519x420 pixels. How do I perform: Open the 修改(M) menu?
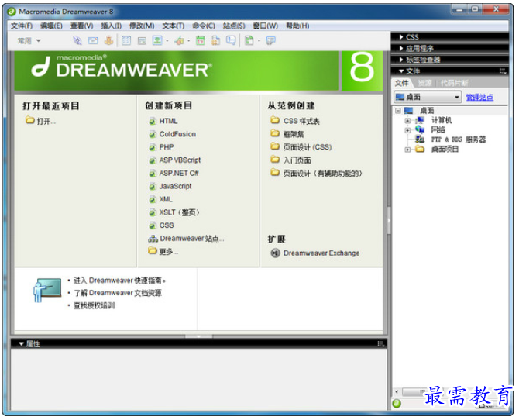pyautogui.click(x=142, y=26)
